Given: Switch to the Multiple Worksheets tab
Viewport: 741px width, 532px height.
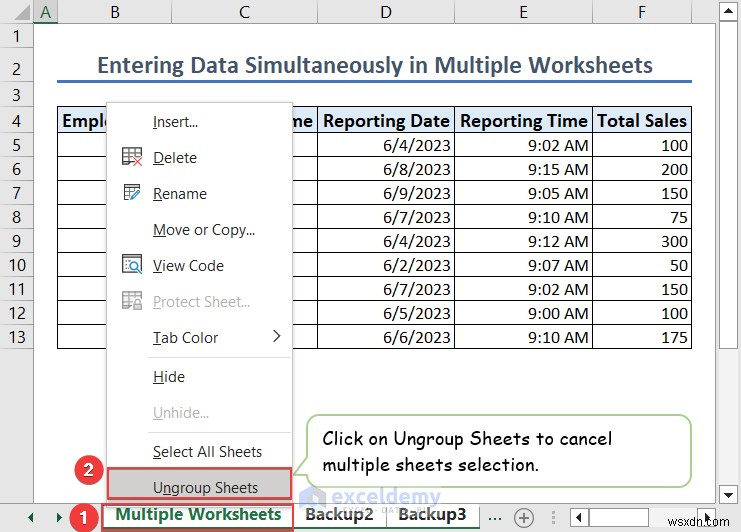Looking at the screenshot, I should [198, 515].
